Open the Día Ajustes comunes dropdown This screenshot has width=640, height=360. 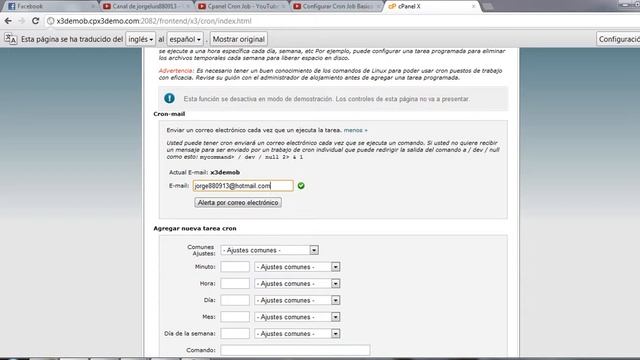pos(297,300)
